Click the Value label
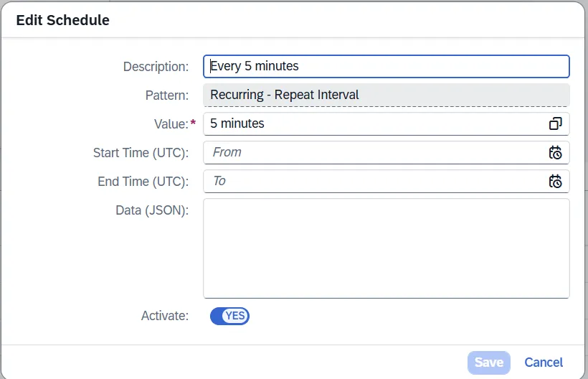The height and width of the screenshot is (379, 588). (171, 124)
